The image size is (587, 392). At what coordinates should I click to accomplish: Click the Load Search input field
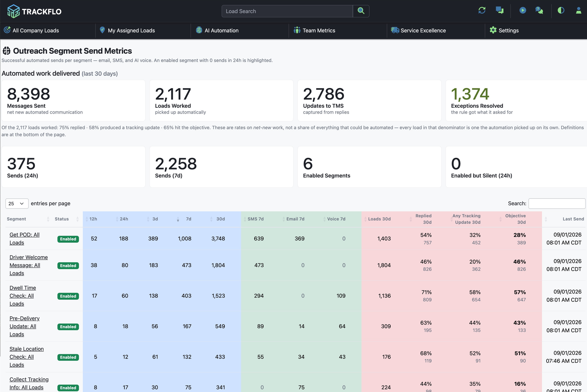tap(287, 11)
